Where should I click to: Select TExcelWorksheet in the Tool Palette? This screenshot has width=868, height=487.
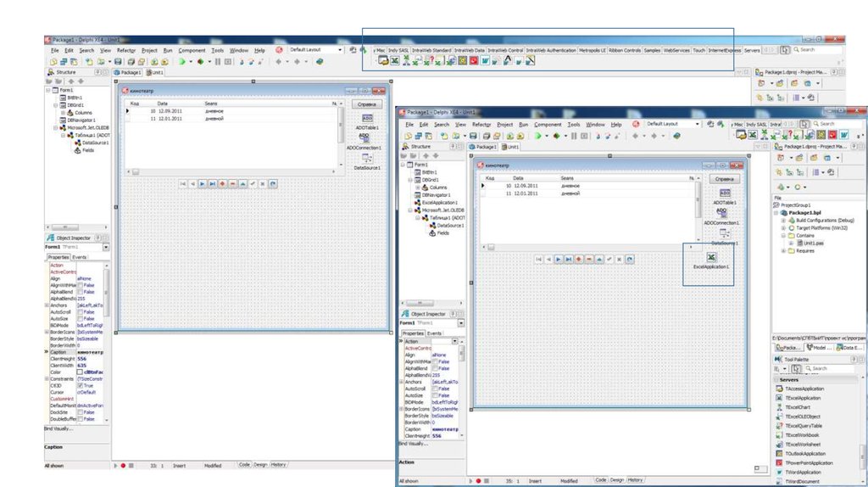point(802,444)
